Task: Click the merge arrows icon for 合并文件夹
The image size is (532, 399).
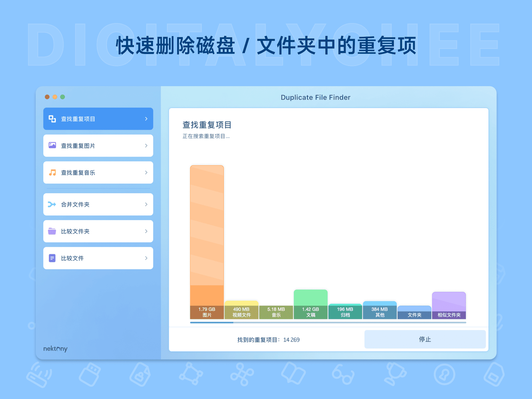Action: click(52, 204)
